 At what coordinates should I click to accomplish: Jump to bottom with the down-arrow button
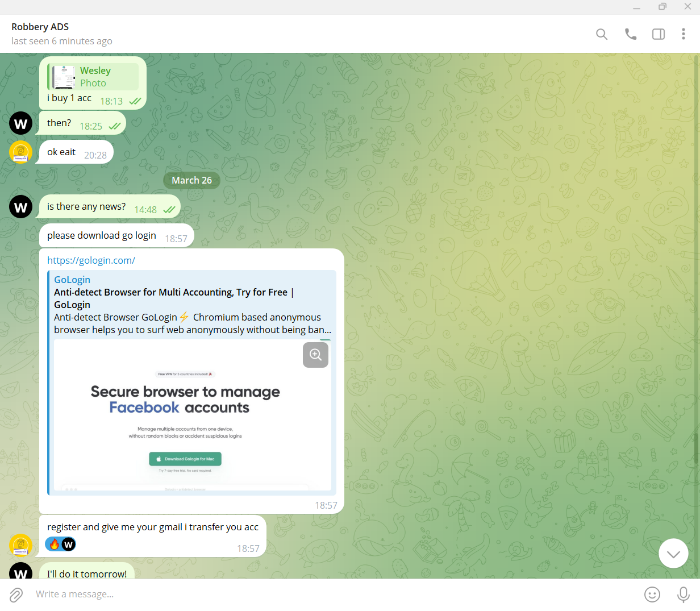pos(673,553)
